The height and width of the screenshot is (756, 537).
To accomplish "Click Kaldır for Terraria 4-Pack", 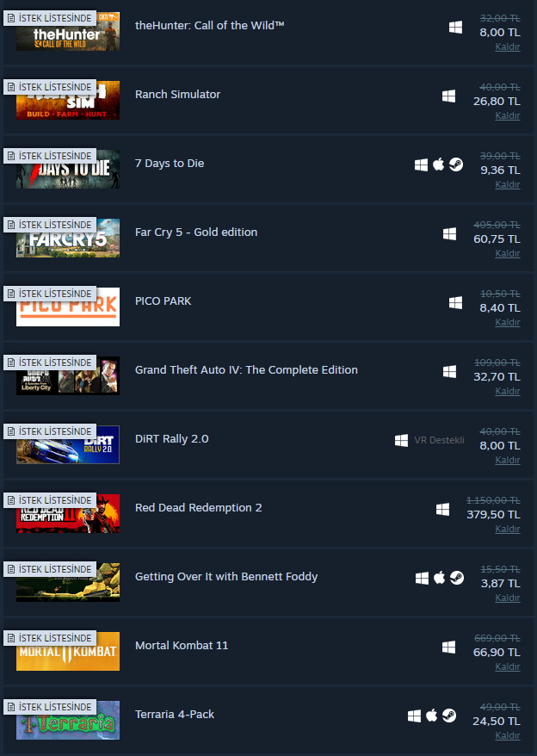I will [x=508, y=735].
